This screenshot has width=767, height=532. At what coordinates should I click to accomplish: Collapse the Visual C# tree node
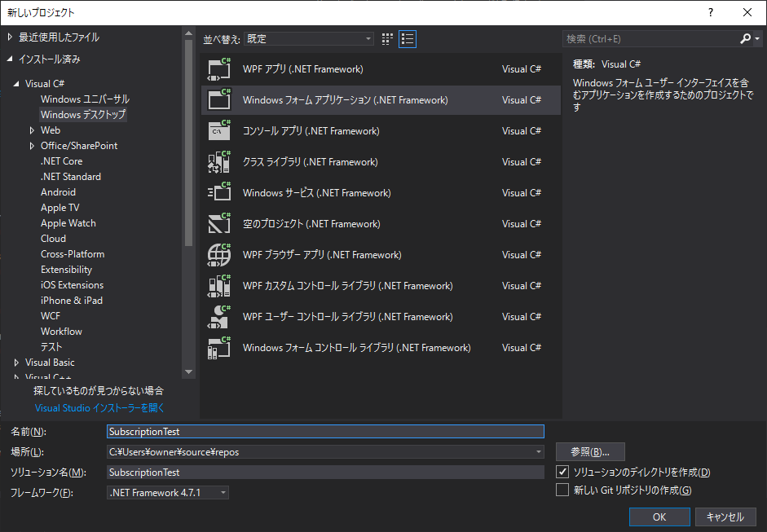16,84
